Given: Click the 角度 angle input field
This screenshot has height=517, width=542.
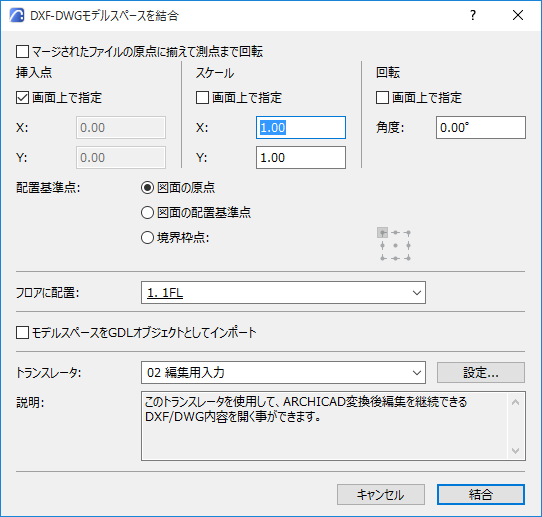Looking at the screenshot, I should click(481, 128).
